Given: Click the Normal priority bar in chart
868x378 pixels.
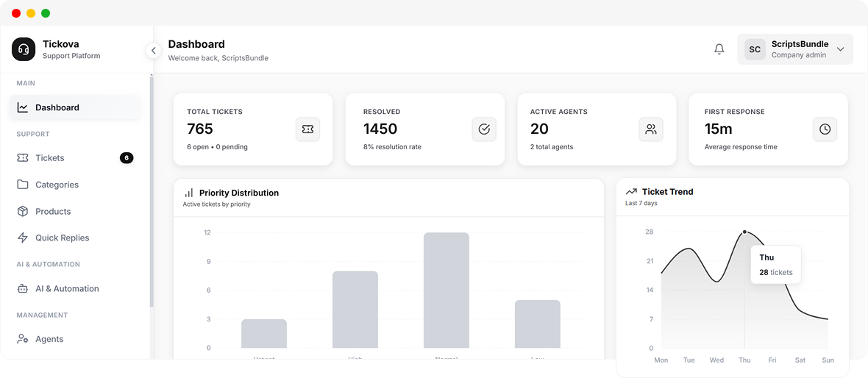Looking at the screenshot, I should [x=446, y=290].
